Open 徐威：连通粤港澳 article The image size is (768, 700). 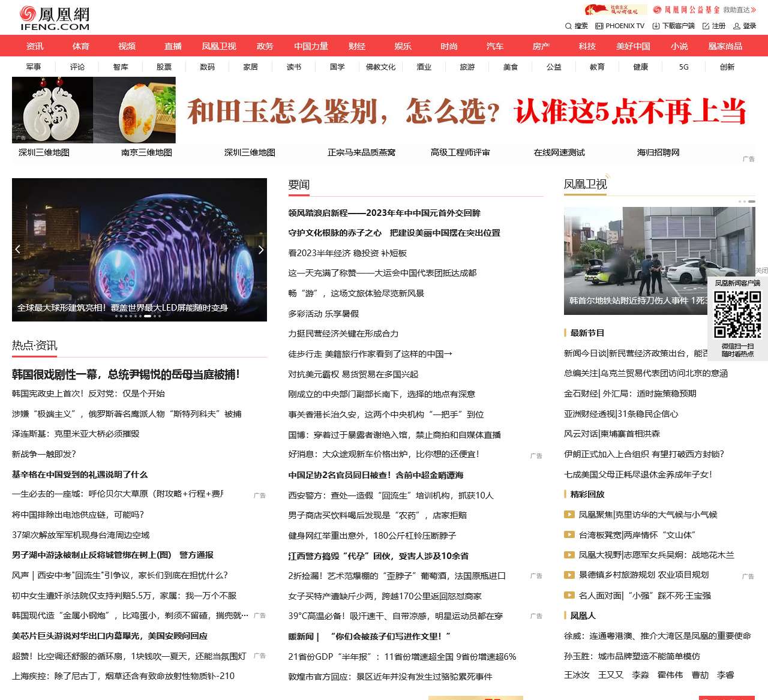(x=658, y=636)
